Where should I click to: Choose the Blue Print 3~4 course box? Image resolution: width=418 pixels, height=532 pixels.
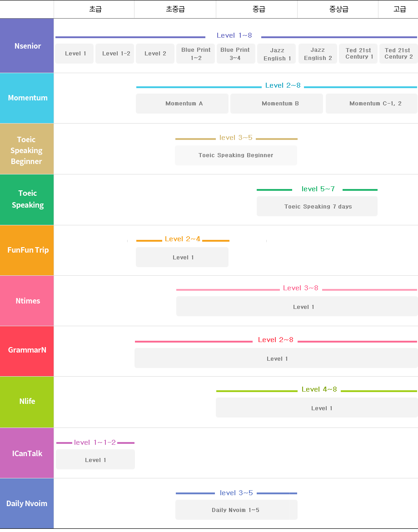(236, 54)
